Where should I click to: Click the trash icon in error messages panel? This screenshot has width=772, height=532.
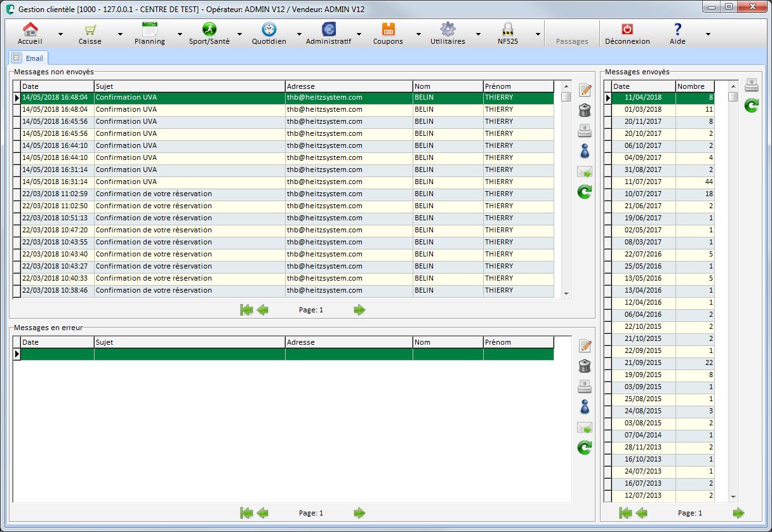pyautogui.click(x=584, y=366)
